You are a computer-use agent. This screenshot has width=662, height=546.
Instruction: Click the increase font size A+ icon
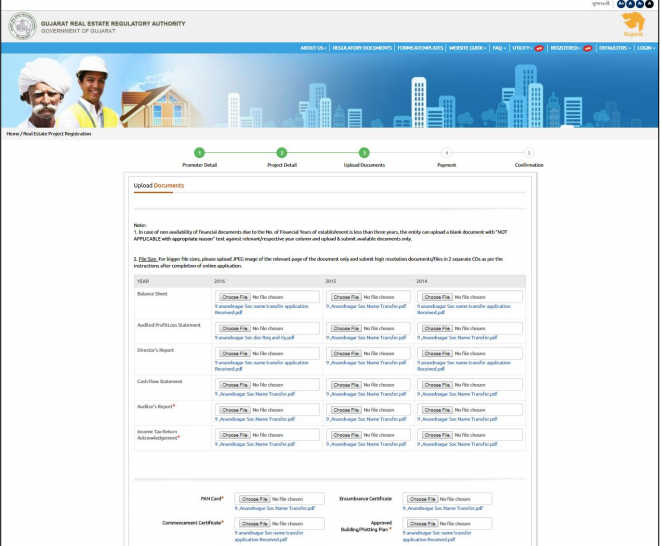pos(621,4)
